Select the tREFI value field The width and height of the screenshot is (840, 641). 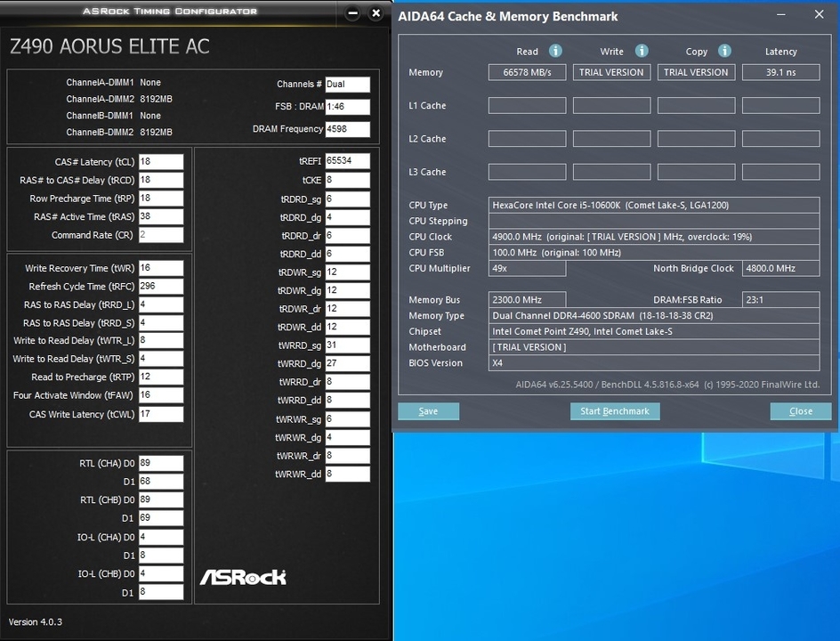pyautogui.click(x=347, y=161)
